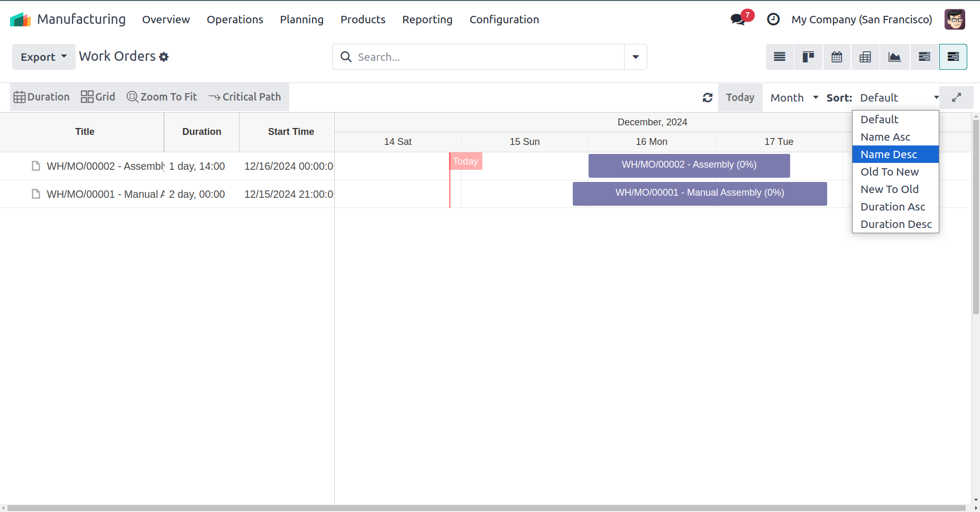This screenshot has height=512, width=980.
Task: Open the pivot table view icon
Action: pyautogui.click(x=865, y=57)
